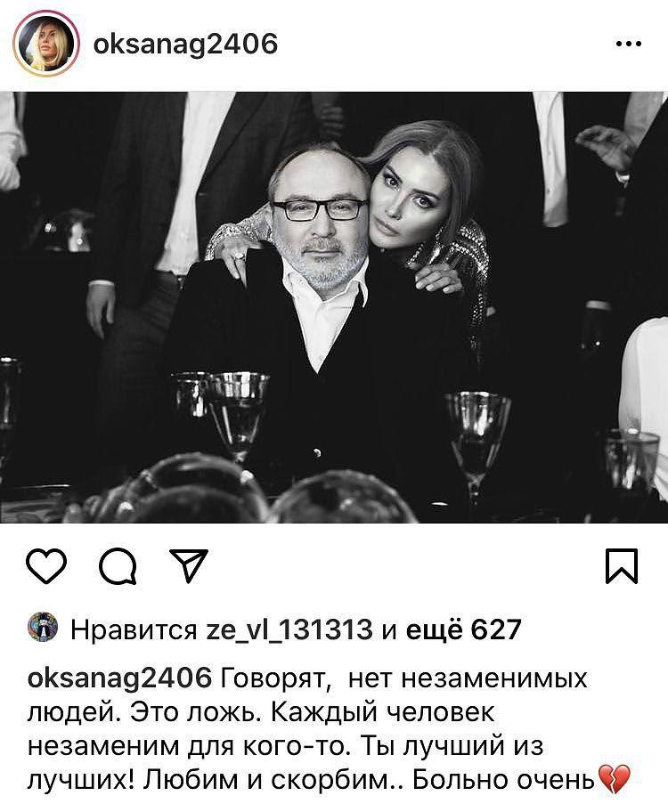Tap the caption phrase Больно очень
The width and height of the screenshot is (668, 812).
502,779
